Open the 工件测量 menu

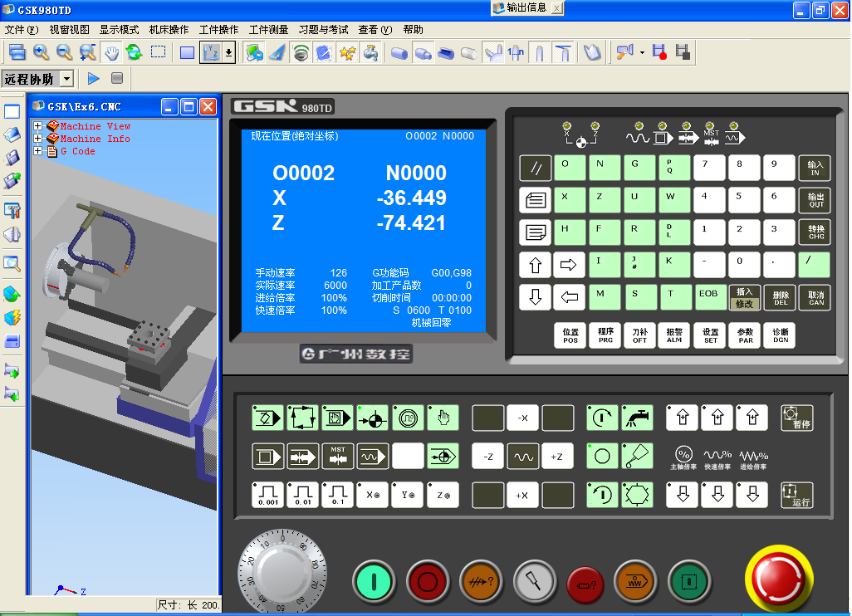268,29
